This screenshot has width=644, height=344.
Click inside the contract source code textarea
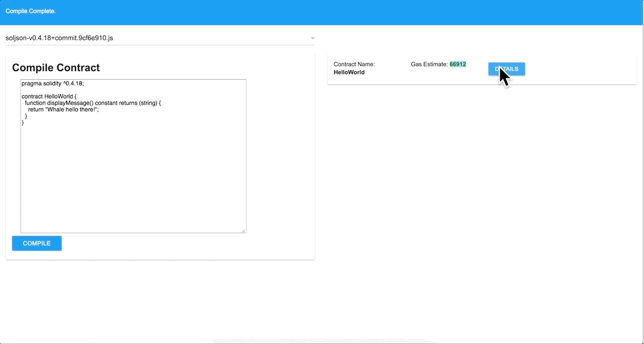[x=133, y=156]
